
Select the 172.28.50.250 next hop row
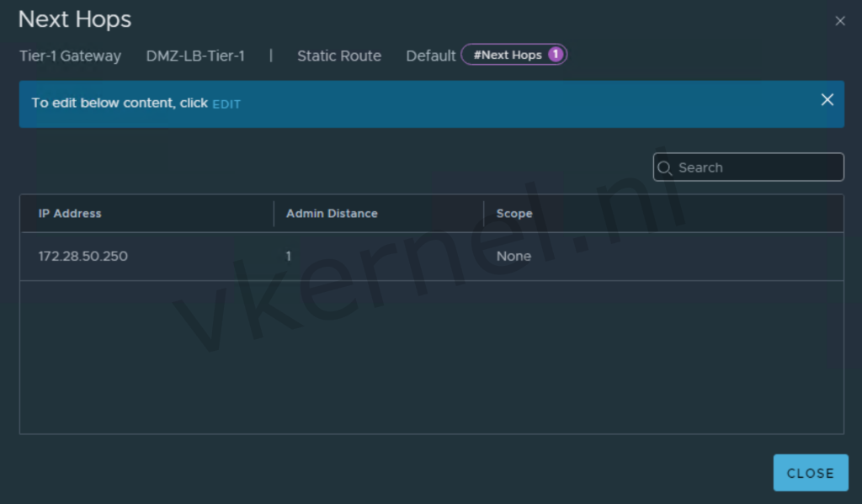coord(83,256)
